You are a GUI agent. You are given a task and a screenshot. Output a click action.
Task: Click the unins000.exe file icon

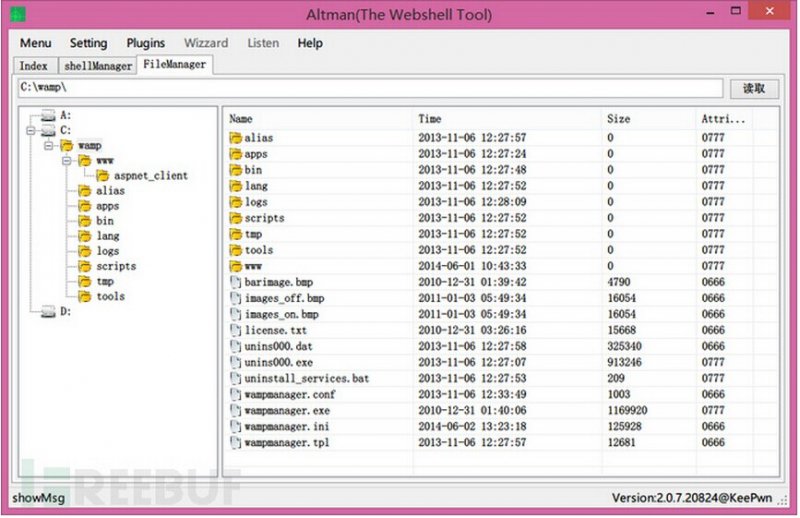pos(236,363)
